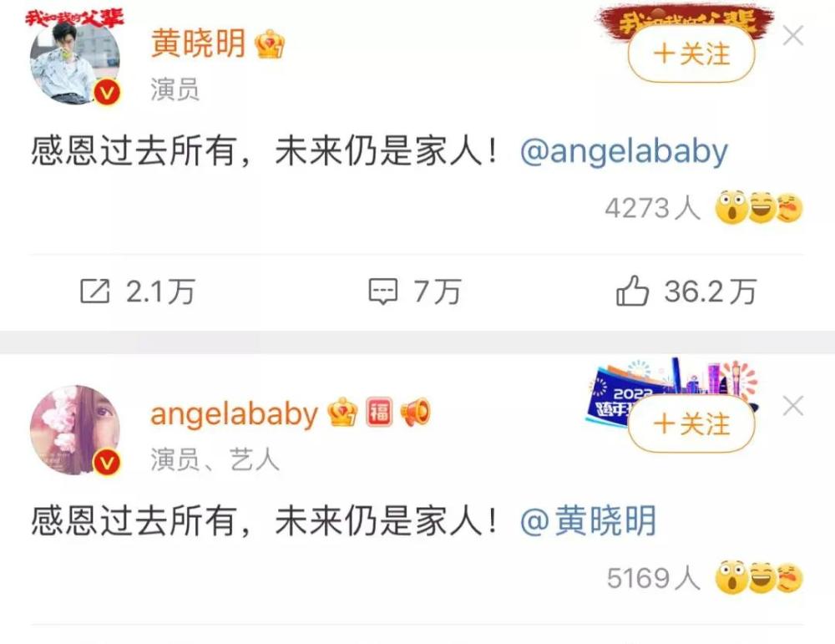Follow 黄晓明 with the 关注 button
The image size is (835, 644).
click(691, 53)
